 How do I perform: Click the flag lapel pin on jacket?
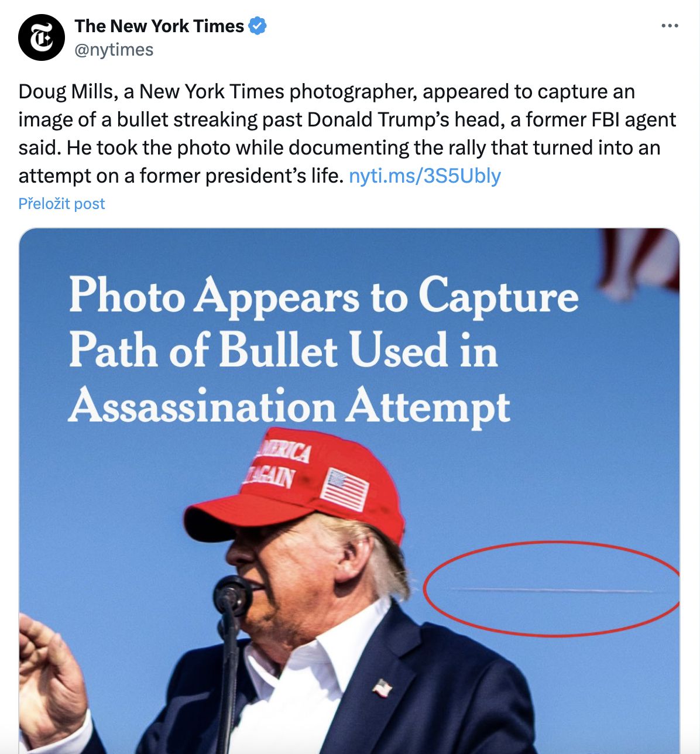[x=382, y=688]
